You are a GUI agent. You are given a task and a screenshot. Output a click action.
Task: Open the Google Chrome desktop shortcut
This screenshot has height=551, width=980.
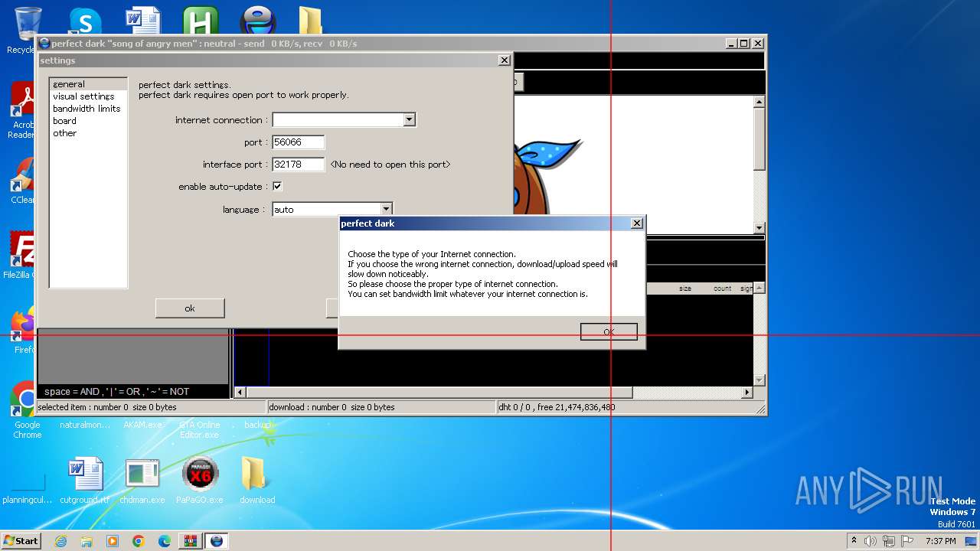click(x=27, y=411)
